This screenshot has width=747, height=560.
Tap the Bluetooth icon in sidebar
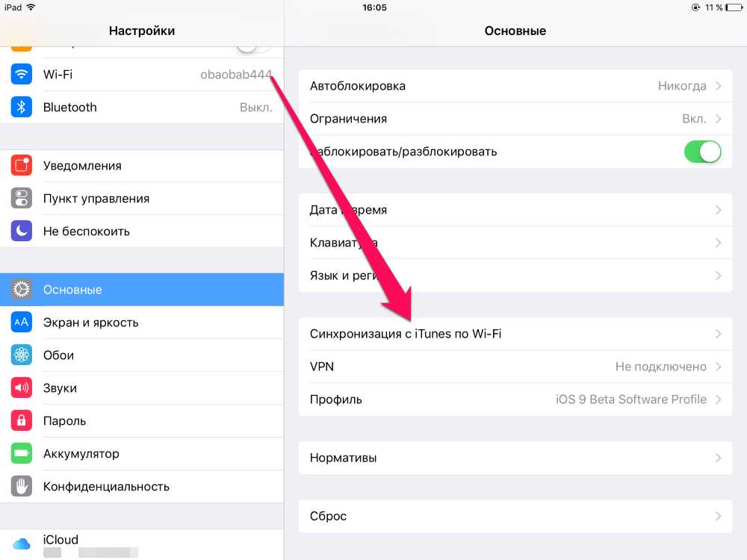tap(22, 107)
